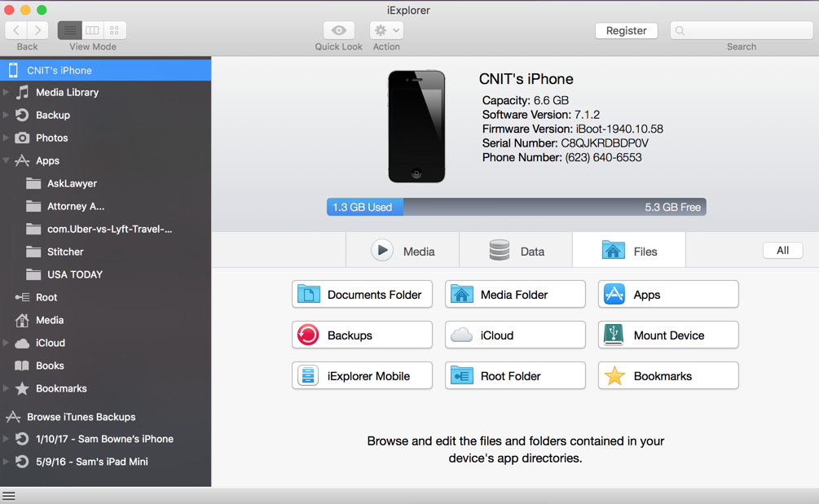Click the Root icon in sidebar

tap(22, 297)
